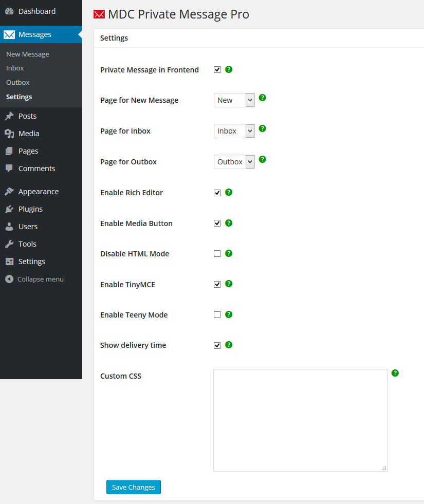The image size is (424, 504).
Task: Open help icon beside Page for Inbox
Action: click(262, 128)
